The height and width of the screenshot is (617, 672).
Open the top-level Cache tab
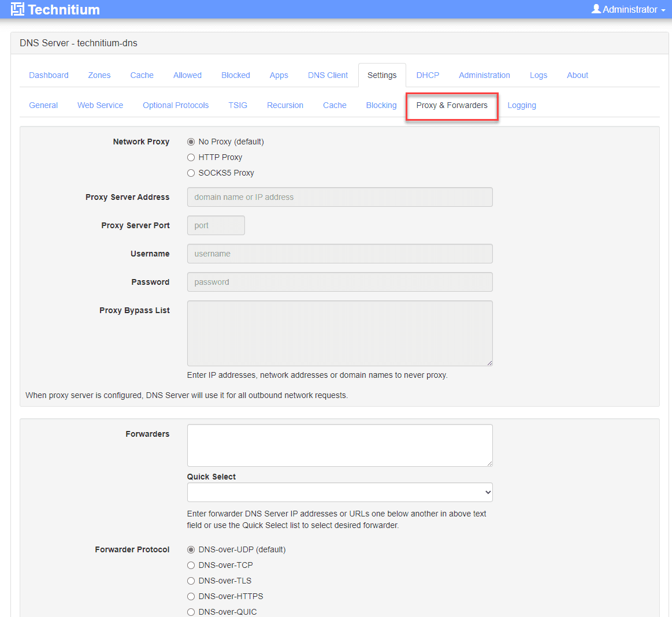[x=142, y=76]
